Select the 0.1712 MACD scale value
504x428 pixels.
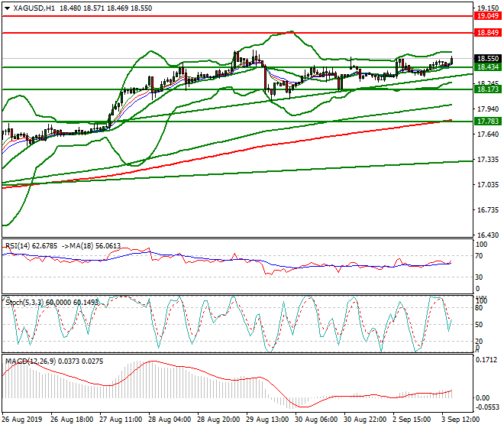pyautogui.click(x=486, y=360)
